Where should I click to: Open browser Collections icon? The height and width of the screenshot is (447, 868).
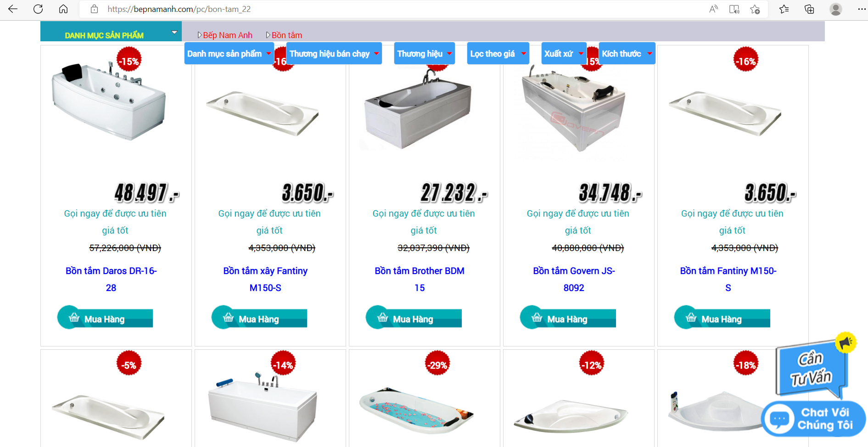pyautogui.click(x=809, y=9)
